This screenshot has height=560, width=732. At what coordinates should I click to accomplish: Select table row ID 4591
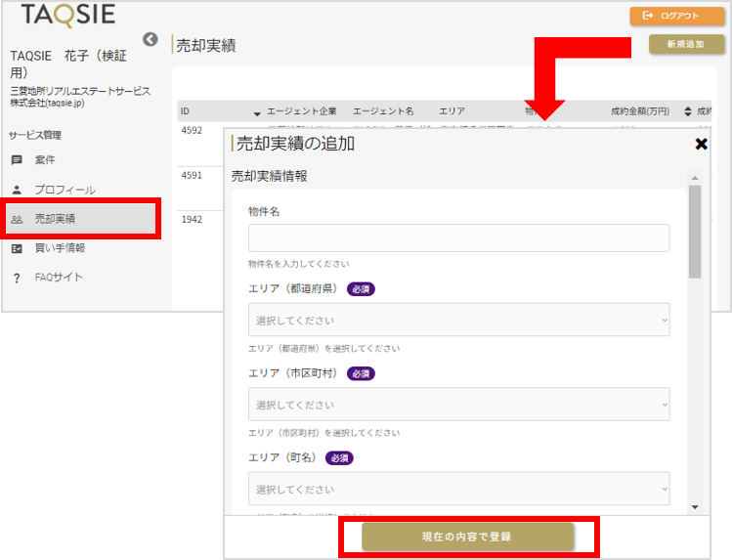pos(192,175)
